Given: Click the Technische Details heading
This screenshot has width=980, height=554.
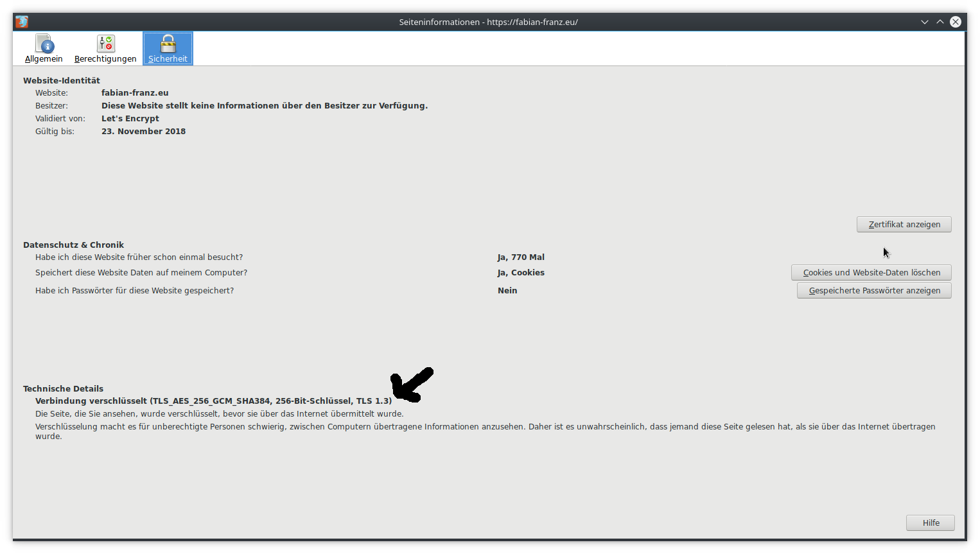Looking at the screenshot, I should pyautogui.click(x=63, y=388).
